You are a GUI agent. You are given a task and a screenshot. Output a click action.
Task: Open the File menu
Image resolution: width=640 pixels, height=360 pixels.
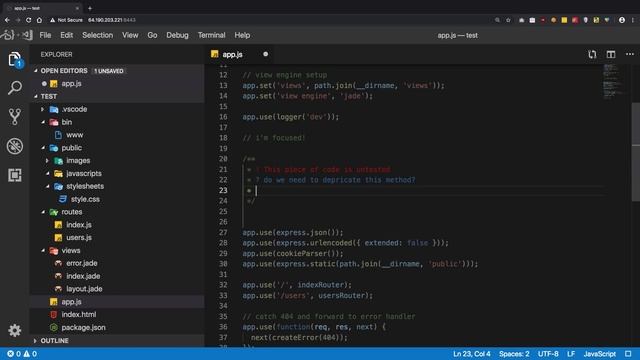[x=45, y=35]
